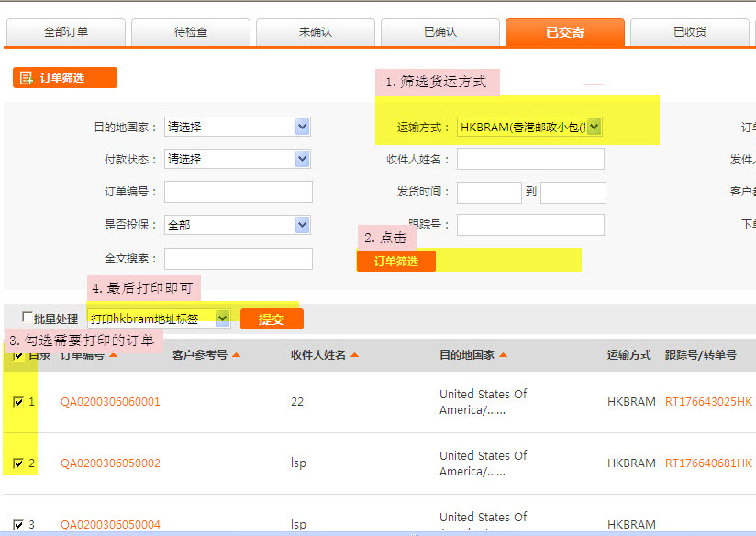The height and width of the screenshot is (536, 756).
Task: Toggle the 批量处理 checkbox
Action: point(27,318)
